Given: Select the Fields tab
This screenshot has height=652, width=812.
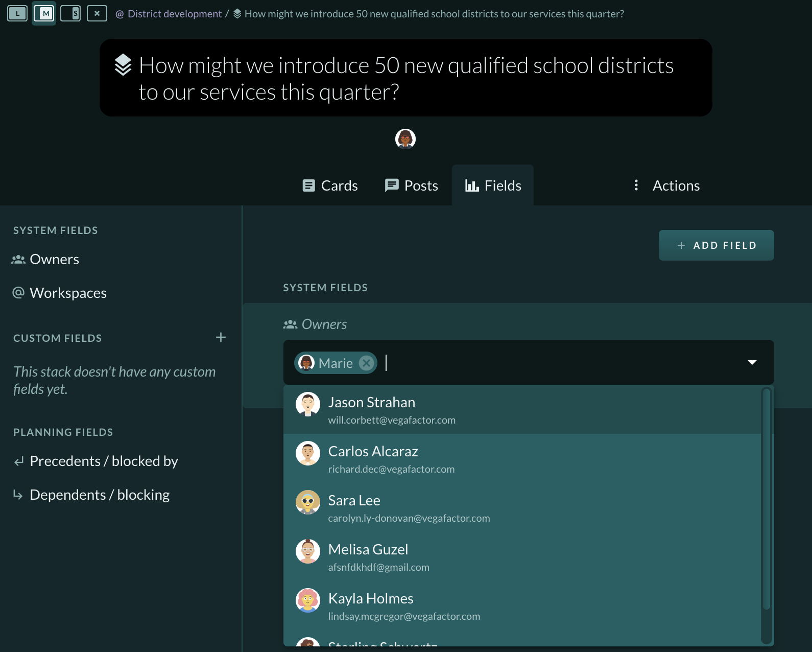Looking at the screenshot, I should pyautogui.click(x=493, y=185).
